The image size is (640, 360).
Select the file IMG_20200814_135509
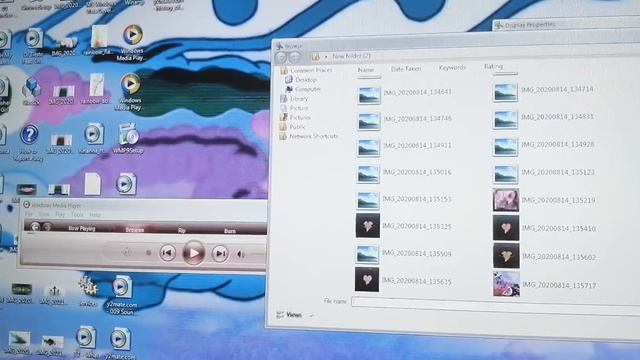coord(403,254)
